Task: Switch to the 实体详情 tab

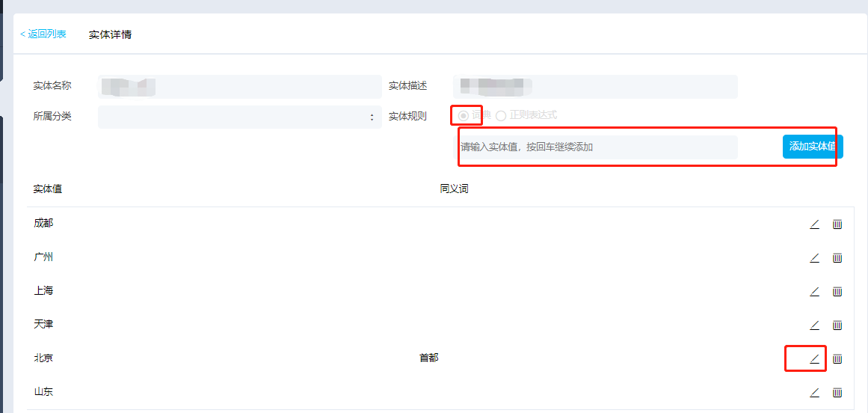Action: [x=110, y=34]
